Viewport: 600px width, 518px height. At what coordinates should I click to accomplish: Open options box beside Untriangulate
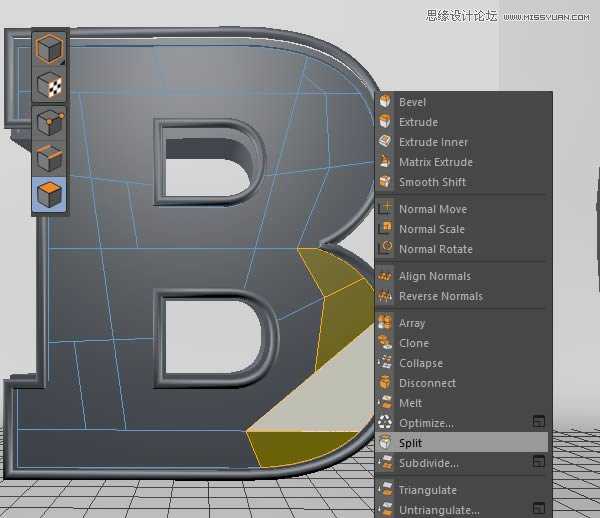coord(538,509)
